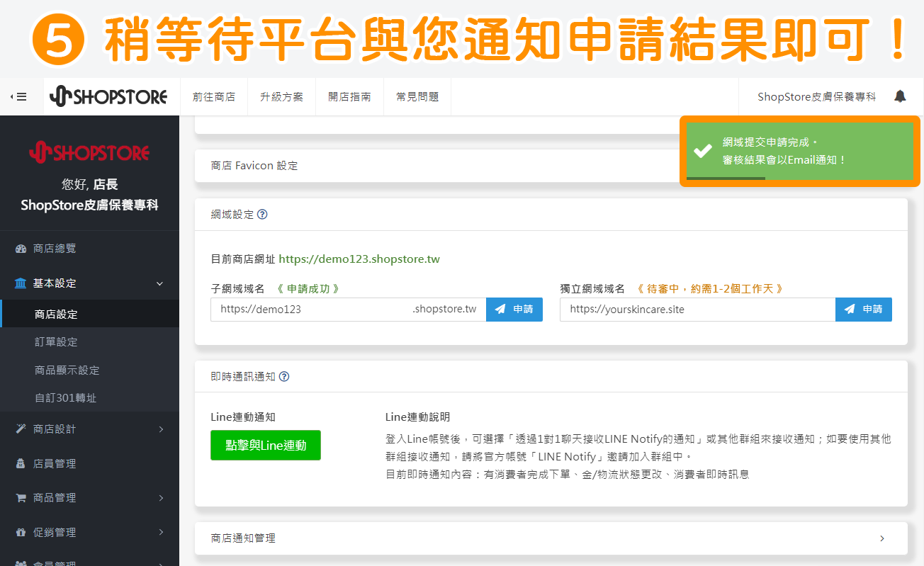Viewport: 924px width, 566px height.
Task: Collapse the 基本設定 chevron
Action: 159,283
